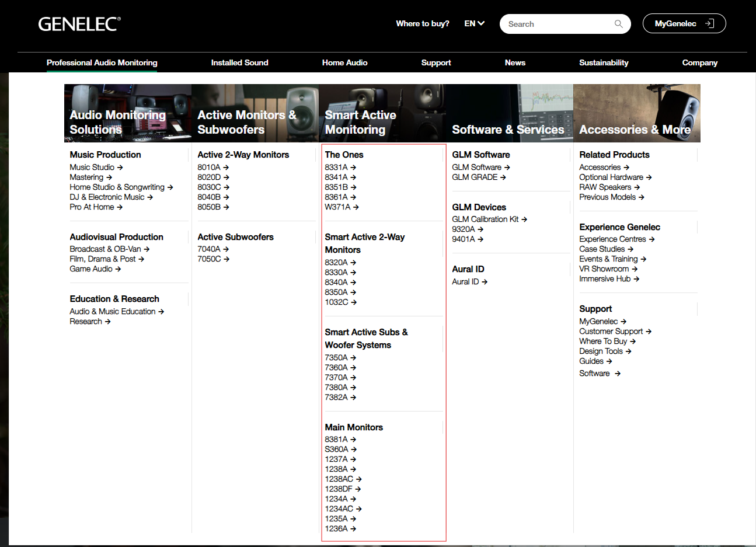Open the Previous Models link
The width and height of the screenshot is (756, 547).
612,197
